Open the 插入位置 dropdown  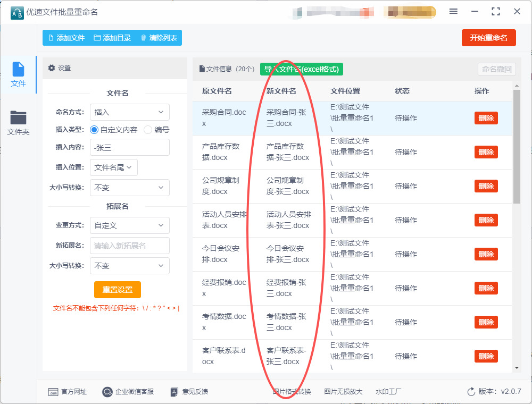coord(114,167)
